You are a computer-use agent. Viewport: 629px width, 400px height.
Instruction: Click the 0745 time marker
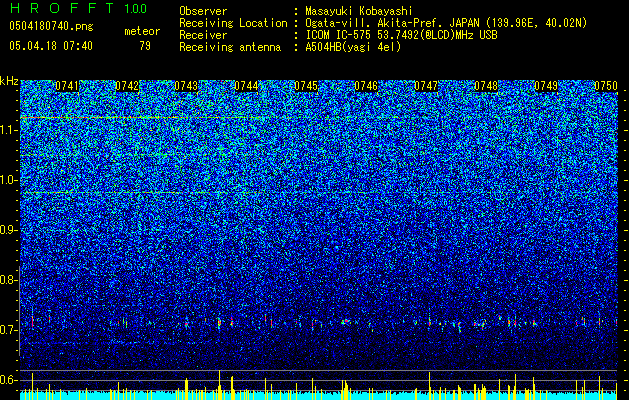coord(306,86)
